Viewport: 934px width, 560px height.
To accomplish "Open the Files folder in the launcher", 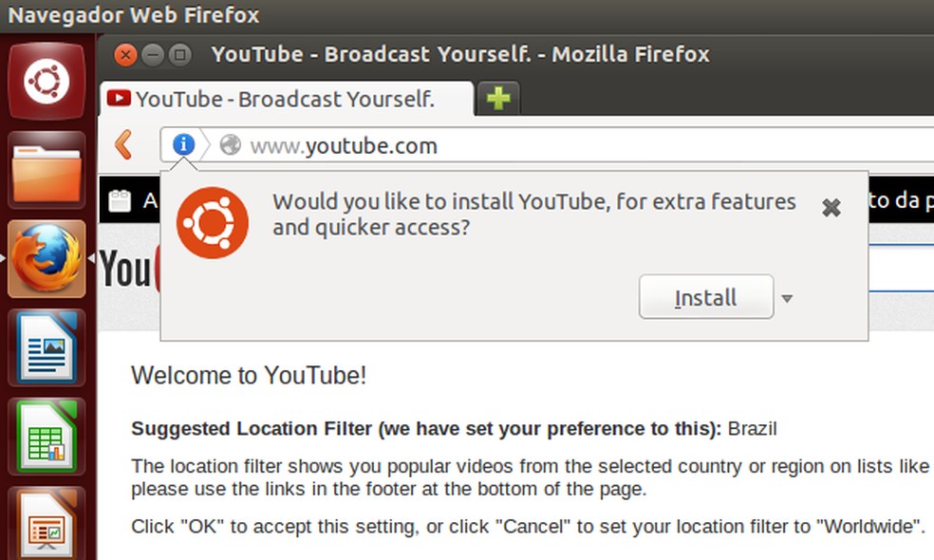I will pos(47,171).
